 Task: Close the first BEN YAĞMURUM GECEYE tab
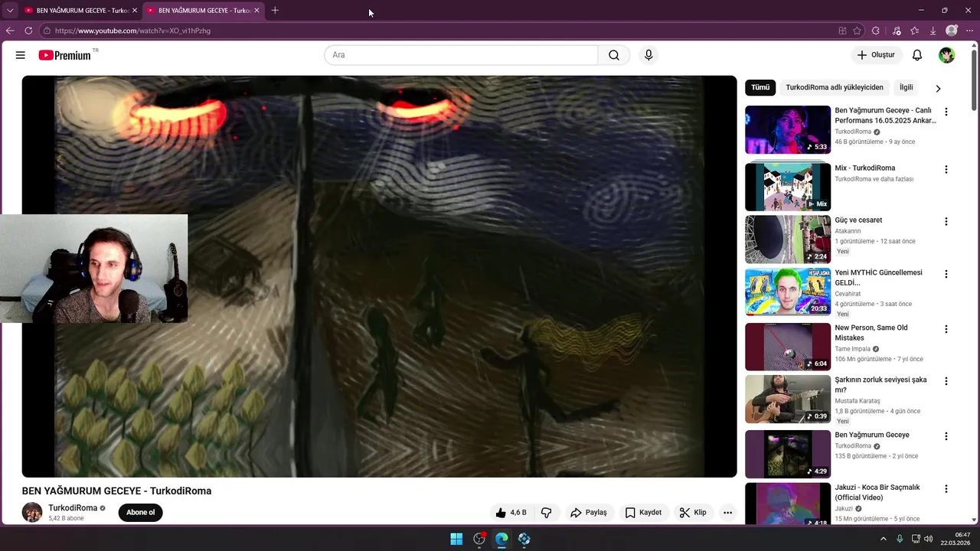click(x=135, y=10)
